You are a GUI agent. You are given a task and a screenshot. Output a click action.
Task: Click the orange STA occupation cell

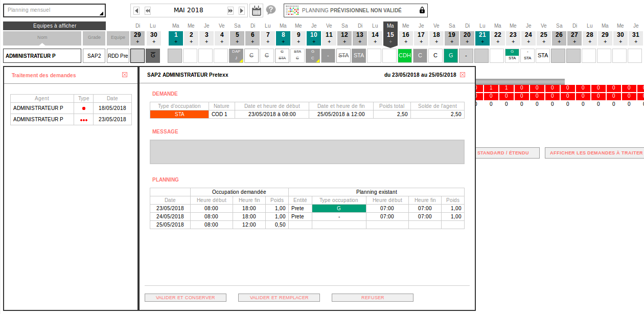[x=179, y=115]
